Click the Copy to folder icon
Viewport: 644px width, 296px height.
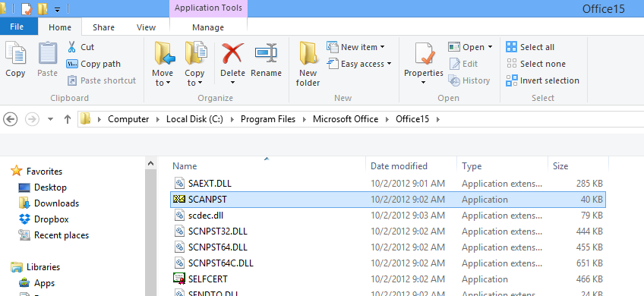195,53
